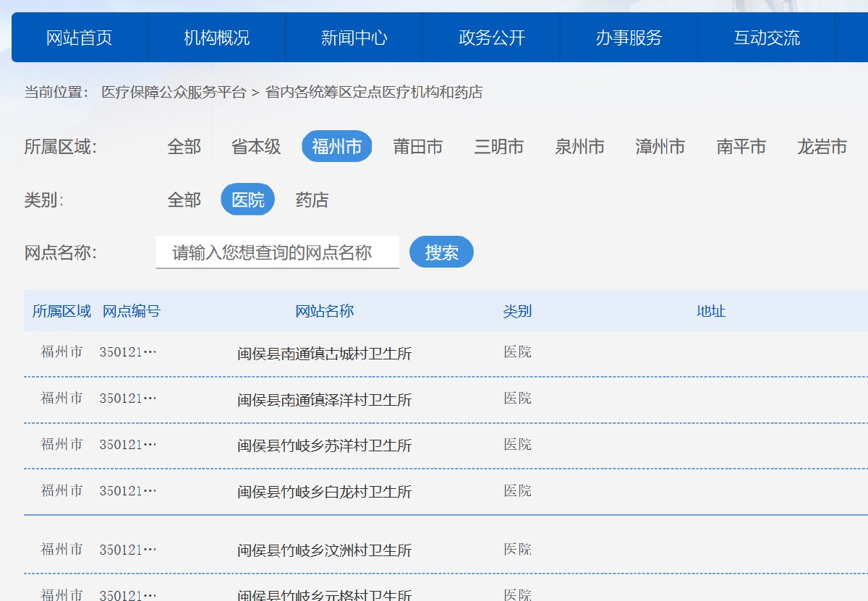Open the 新闻中心 navigation item
The width and height of the screenshot is (868, 601).
click(x=354, y=38)
